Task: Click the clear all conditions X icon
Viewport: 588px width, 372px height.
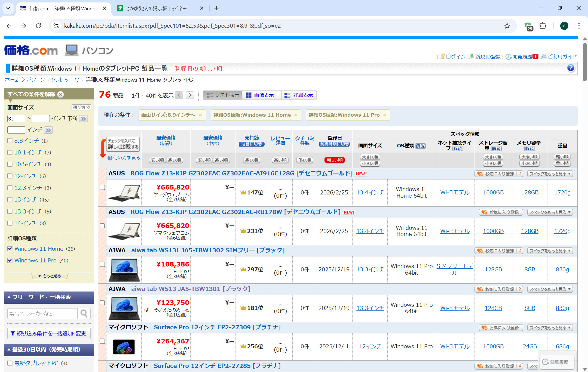Action: click(61, 94)
